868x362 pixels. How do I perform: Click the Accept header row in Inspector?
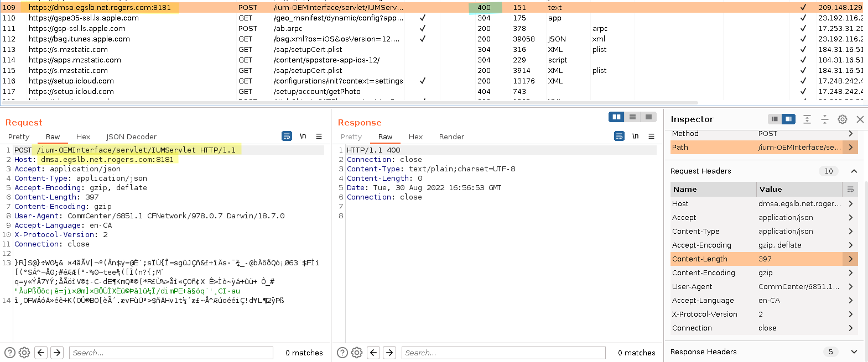point(763,217)
